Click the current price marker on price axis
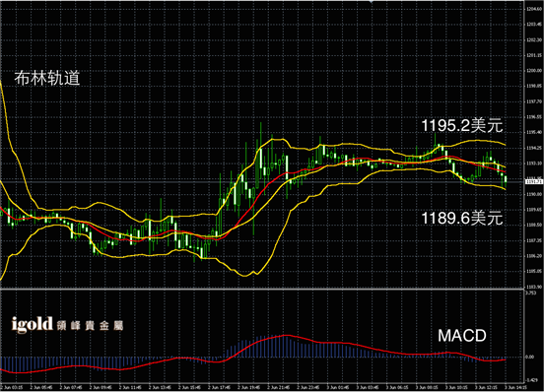The height and width of the screenshot is (392, 544). tap(534, 181)
